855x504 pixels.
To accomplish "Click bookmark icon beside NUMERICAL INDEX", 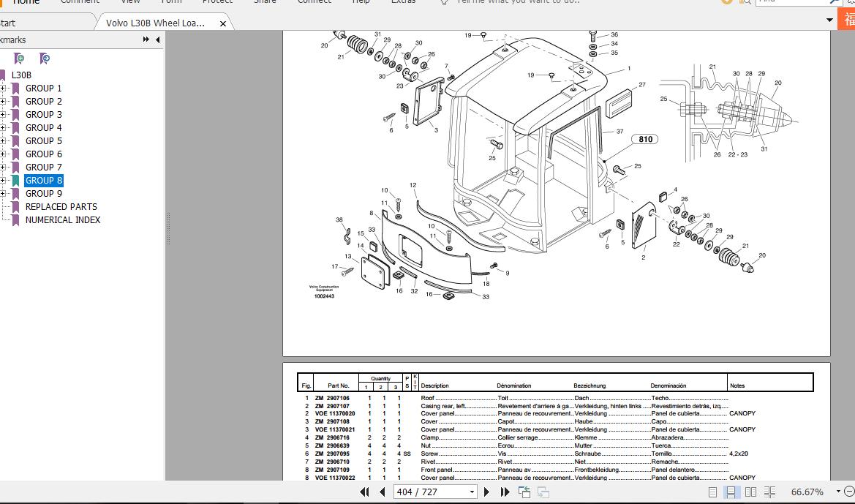I will pyautogui.click(x=15, y=220).
